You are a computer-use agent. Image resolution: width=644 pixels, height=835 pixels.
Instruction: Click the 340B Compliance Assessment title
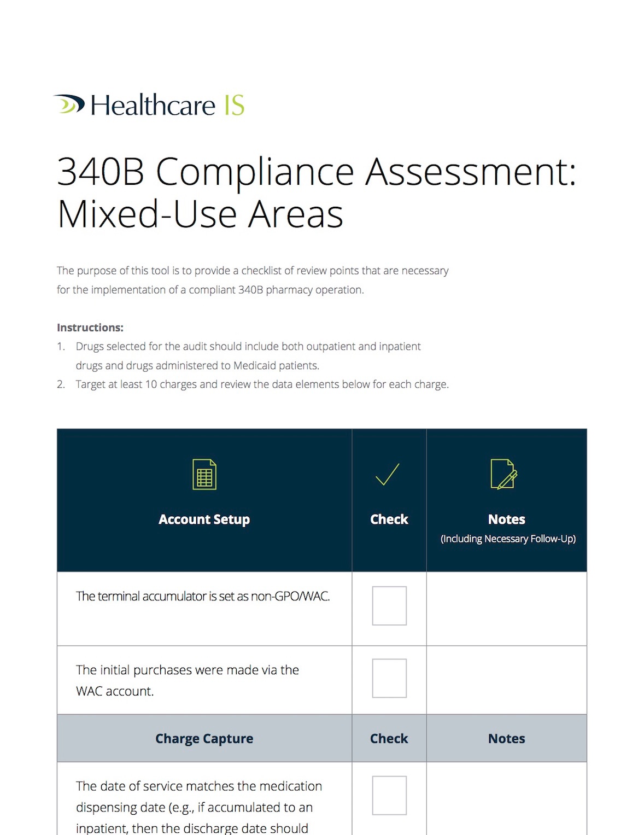click(316, 192)
